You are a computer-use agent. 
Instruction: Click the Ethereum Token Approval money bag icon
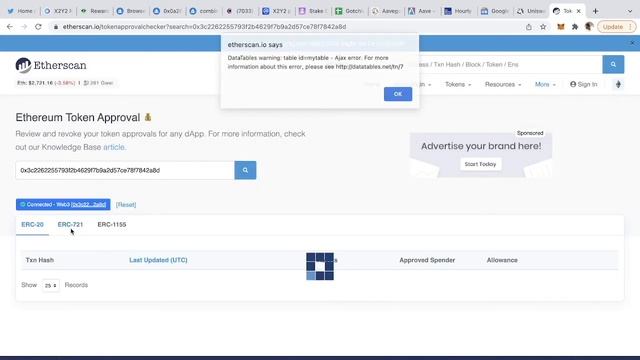coord(148,118)
